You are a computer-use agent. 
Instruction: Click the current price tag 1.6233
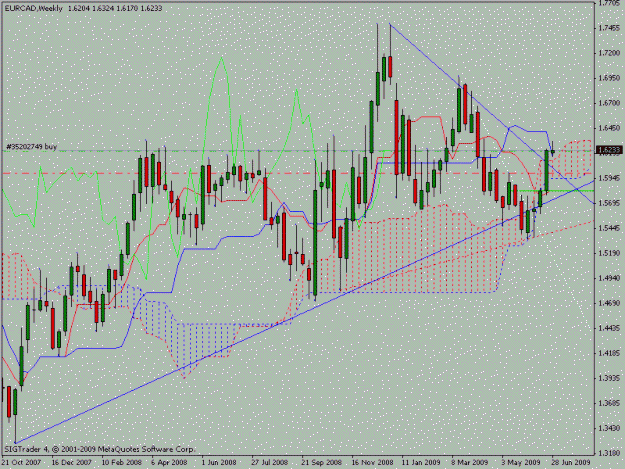609,150
